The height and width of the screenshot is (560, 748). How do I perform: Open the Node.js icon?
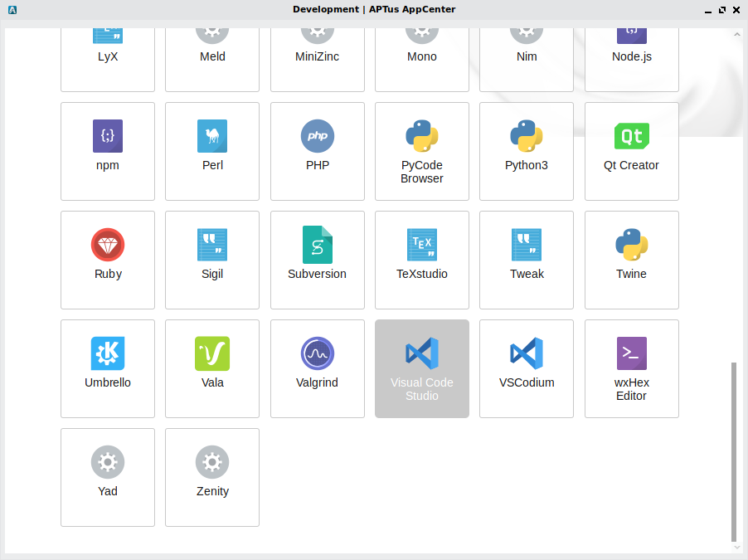click(x=632, y=36)
